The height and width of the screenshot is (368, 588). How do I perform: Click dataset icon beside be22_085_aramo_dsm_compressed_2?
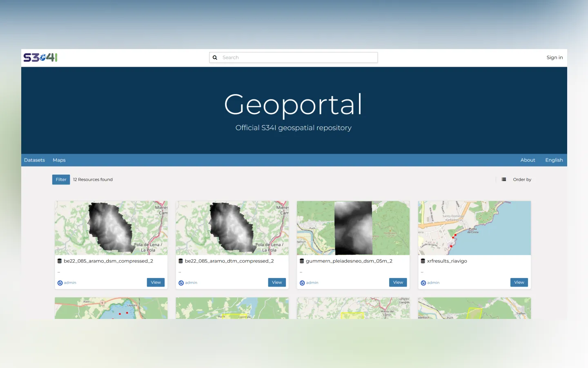coord(60,261)
